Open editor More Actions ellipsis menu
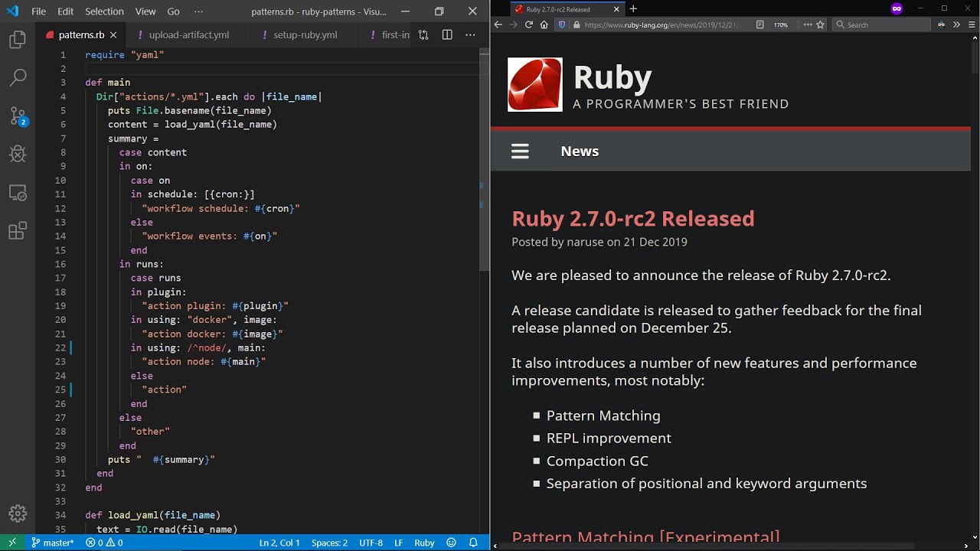This screenshot has width=980, height=551. pyautogui.click(x=470, y=35)
